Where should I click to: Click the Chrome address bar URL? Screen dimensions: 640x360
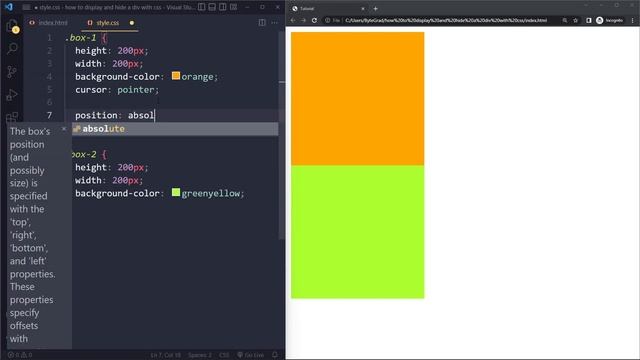pos(446,20)
